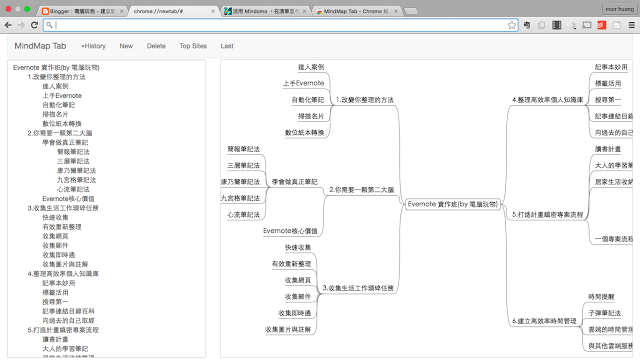The image size is (640, 360).
Task: Close the MindMap Tab - Chrome tab
Action: 396,11
